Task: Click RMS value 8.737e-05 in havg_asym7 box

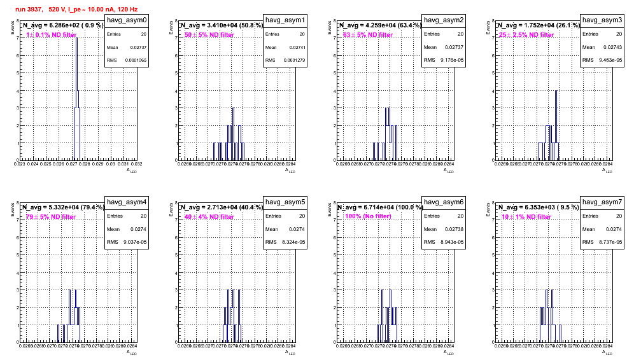Action: click(x=610, y=242)
